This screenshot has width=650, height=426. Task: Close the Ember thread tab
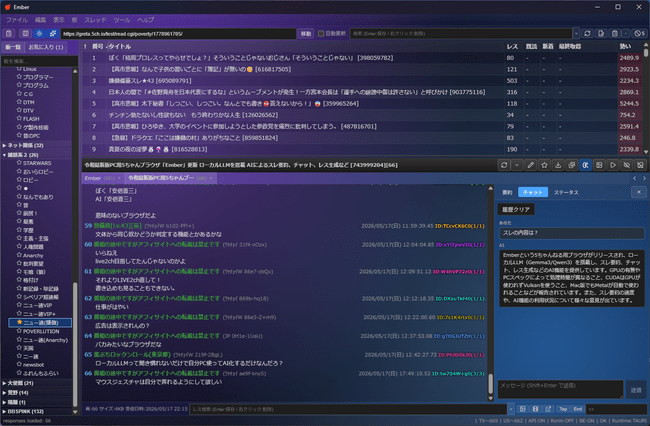point(119,178)
